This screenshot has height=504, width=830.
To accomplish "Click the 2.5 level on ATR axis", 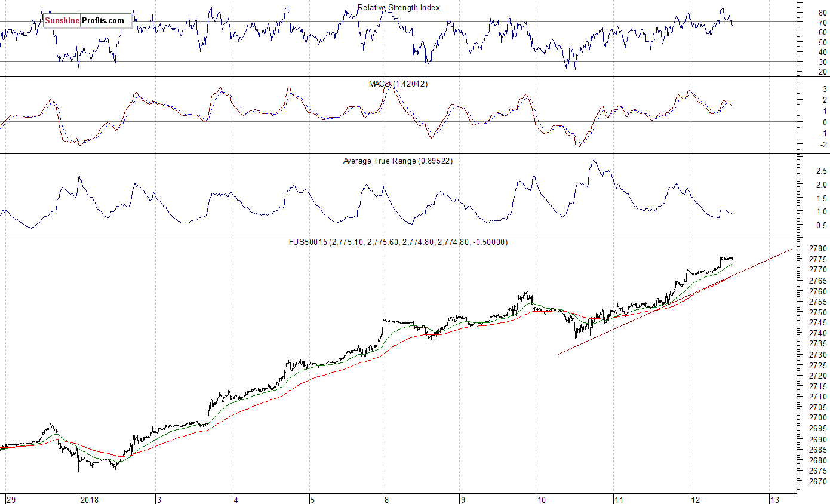I will (822, 171).
